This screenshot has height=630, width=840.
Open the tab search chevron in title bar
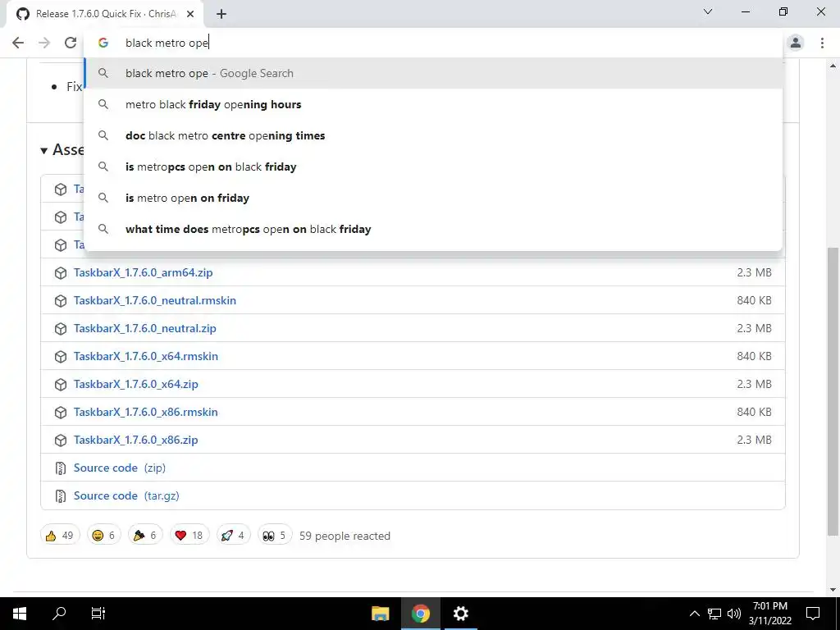click(708, 11)
